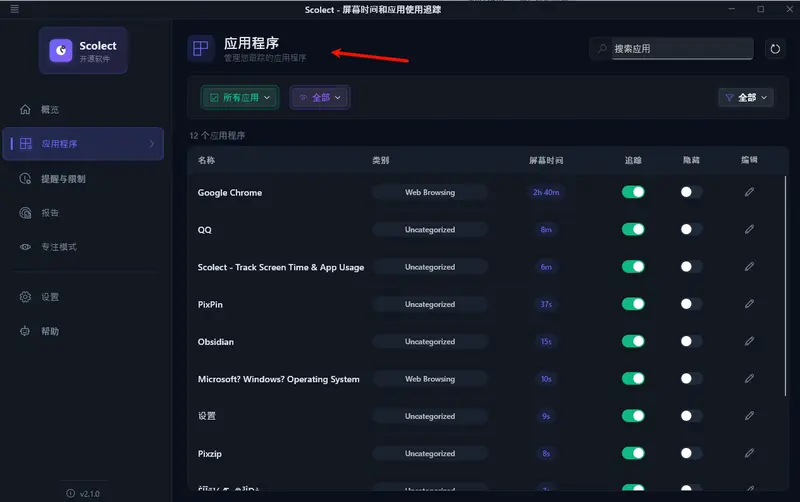Click the v2.1.0 version info icon
Image resolution: width=800 pixels, height=502 pixels.
pyautogui.click(x=70, y=493)
